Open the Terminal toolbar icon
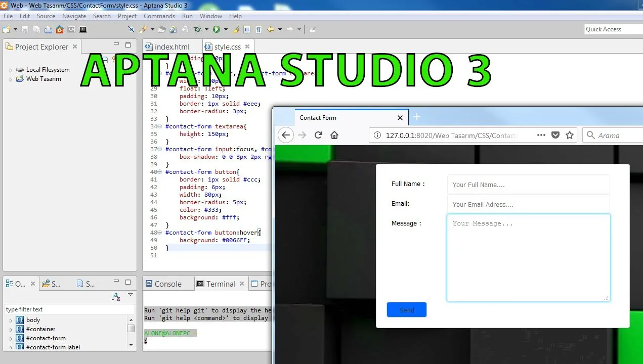 [83, 30]
